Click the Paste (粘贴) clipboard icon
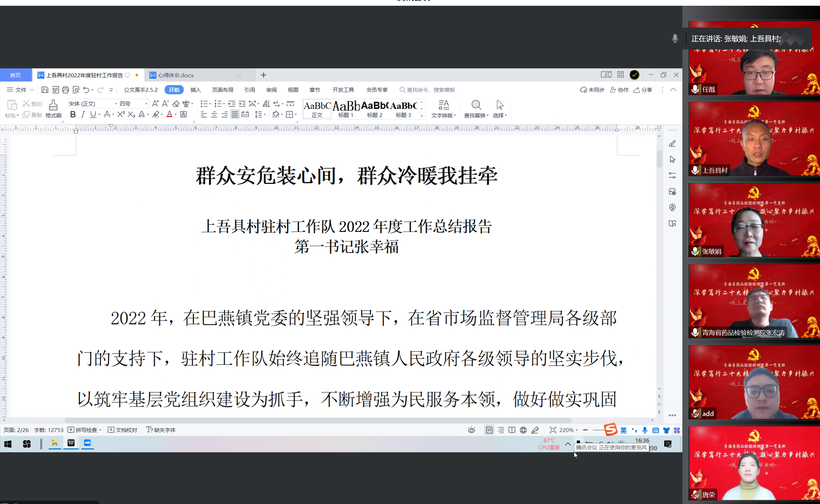Screen dimensions: 820x504 (x=12, y=105)
